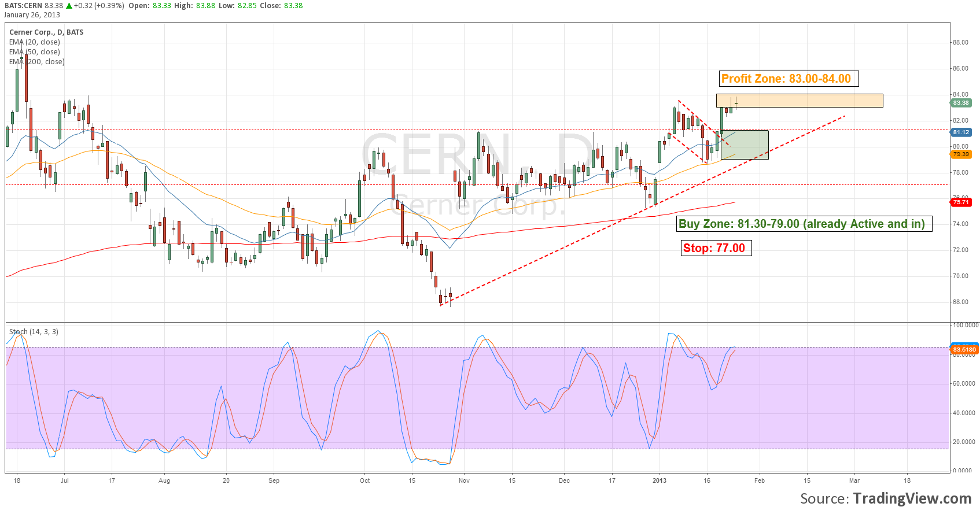Click the 83.5186 stochastic value tag

tap(964, 349)
